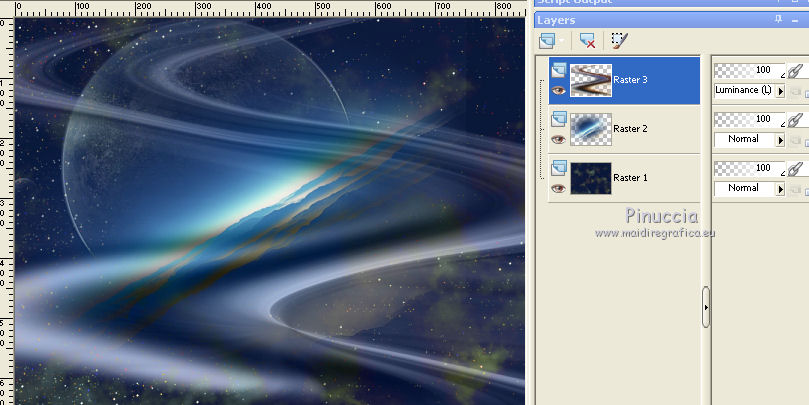Click the Layers panel title bar
The width and height of the screenshot is (809, 405).
pos(671,20)
